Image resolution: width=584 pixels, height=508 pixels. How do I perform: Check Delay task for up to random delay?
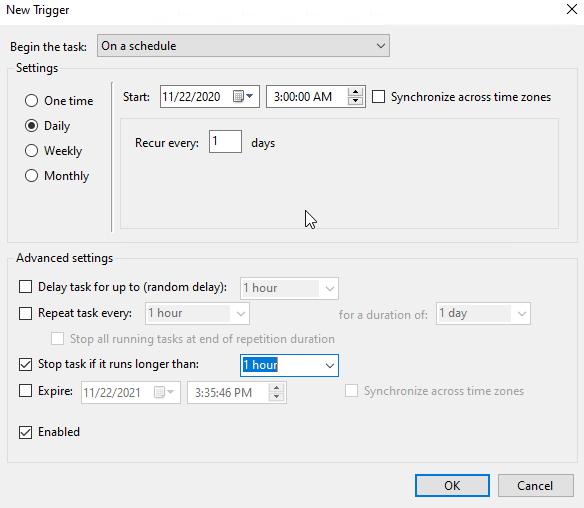(x=25, y=287)
